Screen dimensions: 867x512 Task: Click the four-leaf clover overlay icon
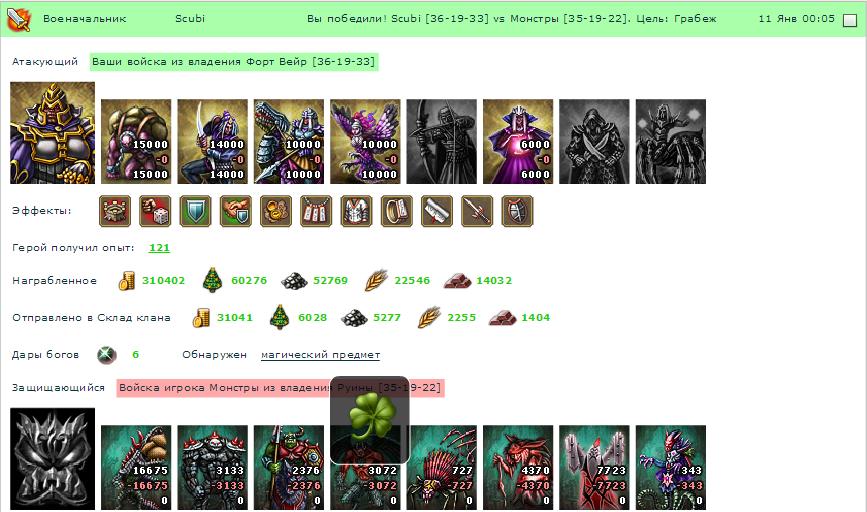370,420
